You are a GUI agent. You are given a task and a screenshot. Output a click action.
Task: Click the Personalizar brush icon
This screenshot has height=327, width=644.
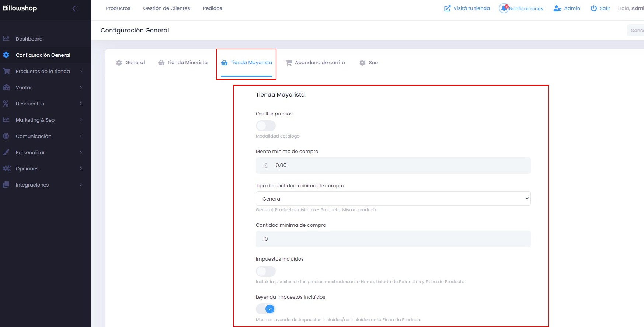pos(6,152)
